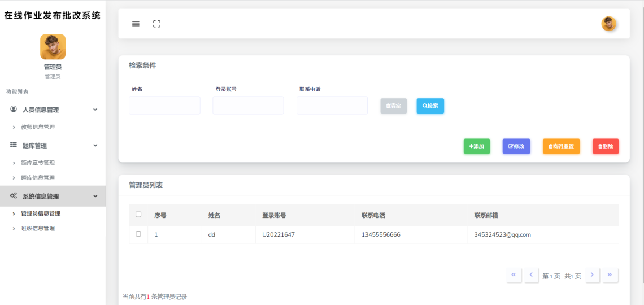
Task: Collapse the 人员信息管理 section chevron
Action: click(95, 110)
